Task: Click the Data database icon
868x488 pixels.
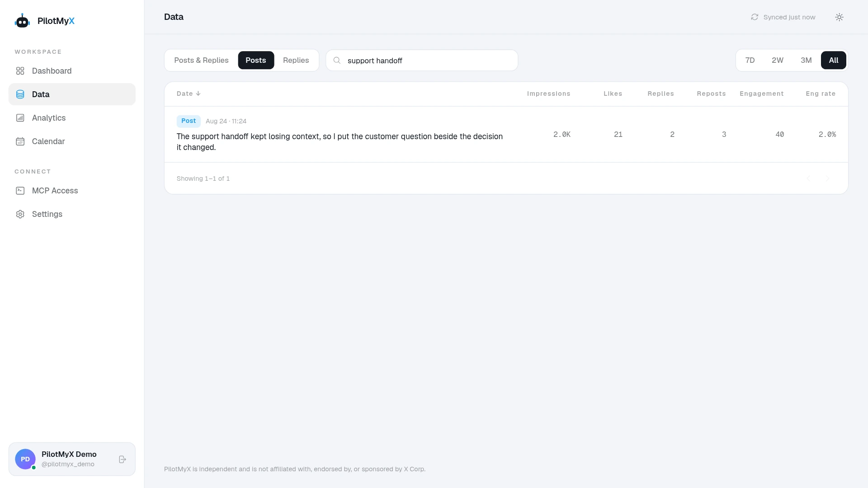Action: point(20,94)
